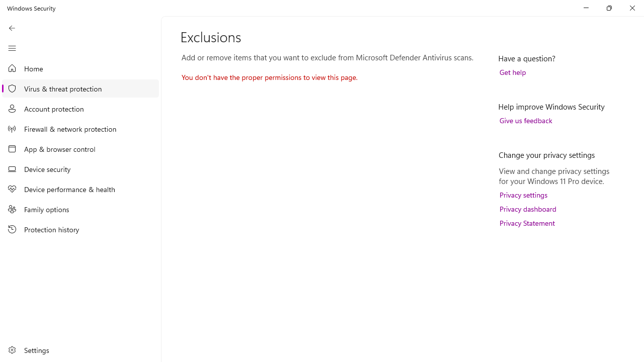Go to Family options label

(46, 210)
